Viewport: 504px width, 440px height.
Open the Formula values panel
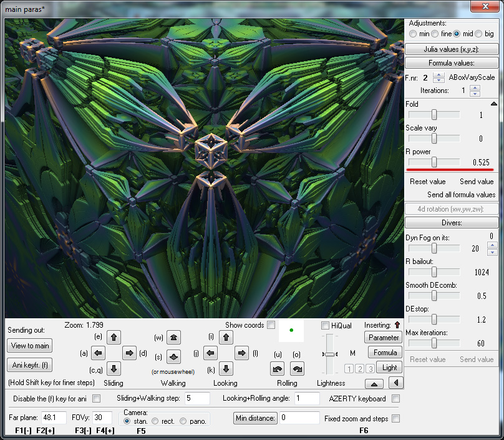[452, 62]
